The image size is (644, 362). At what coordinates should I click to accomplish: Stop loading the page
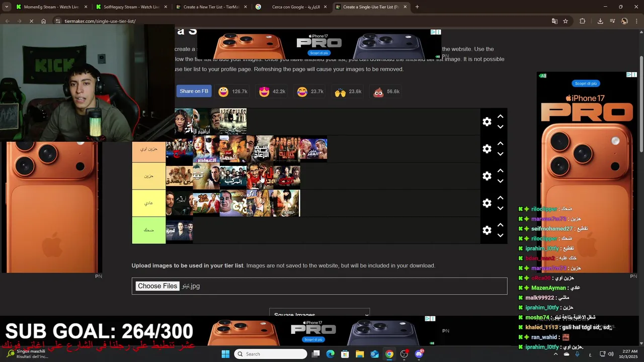click(x=31, y=21)
